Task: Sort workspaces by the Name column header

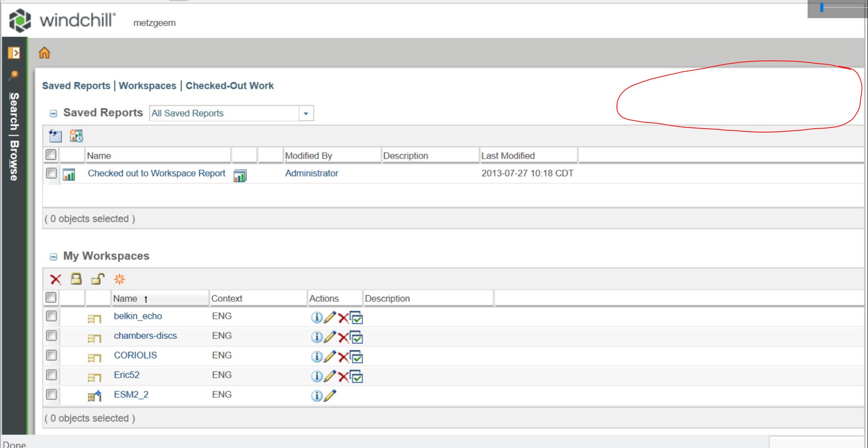Action: (126, 298)
